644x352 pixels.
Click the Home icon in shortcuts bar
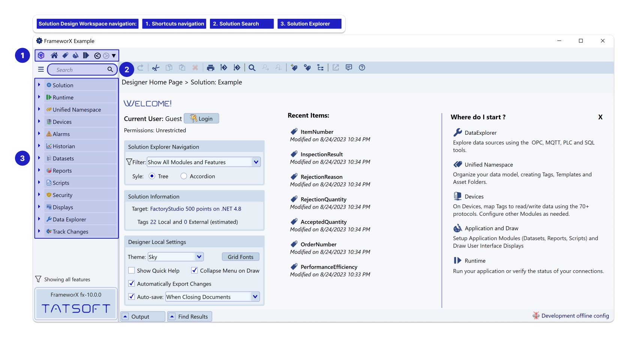(54, 56)
